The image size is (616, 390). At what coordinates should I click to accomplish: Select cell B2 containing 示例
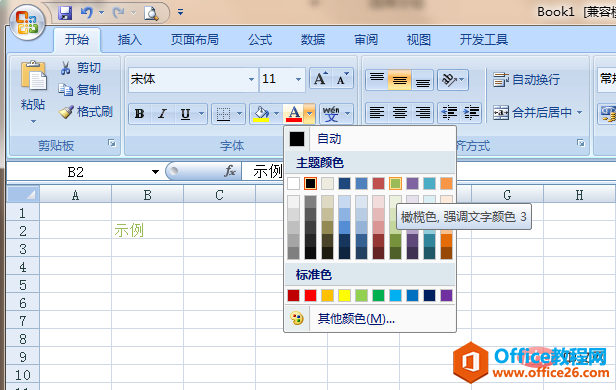(147, 230)
